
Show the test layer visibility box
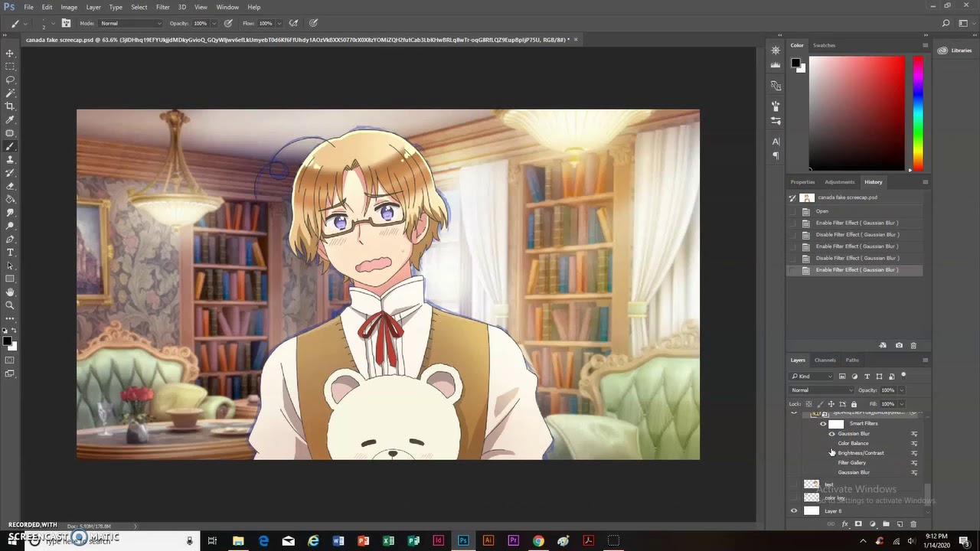[x=793, y=484]
